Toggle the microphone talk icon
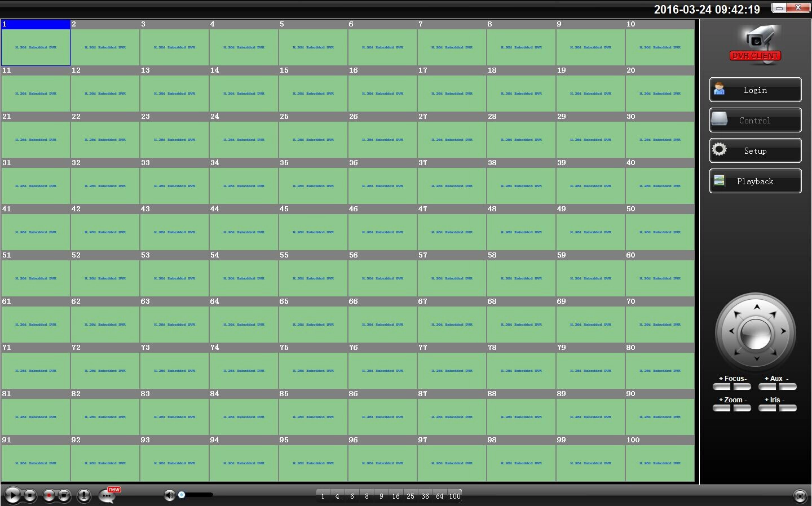Image resolution: width=812 pixels, height=506 pixels. coord(84,495)
